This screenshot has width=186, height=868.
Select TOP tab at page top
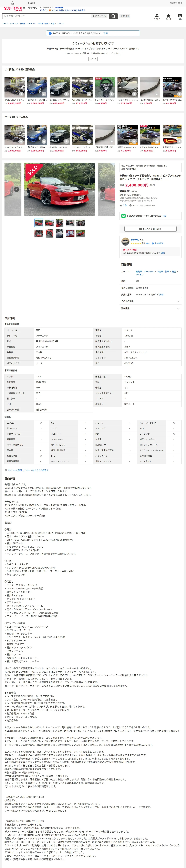click(x=12, y=3)
